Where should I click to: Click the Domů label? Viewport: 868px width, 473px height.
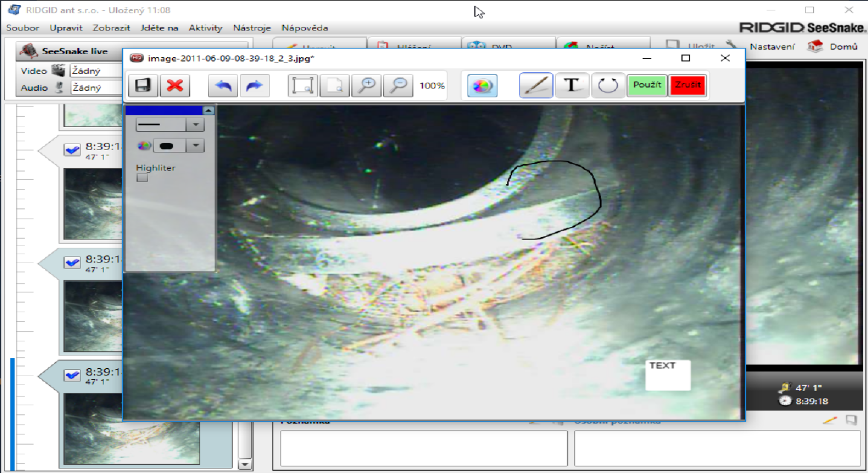843,46
